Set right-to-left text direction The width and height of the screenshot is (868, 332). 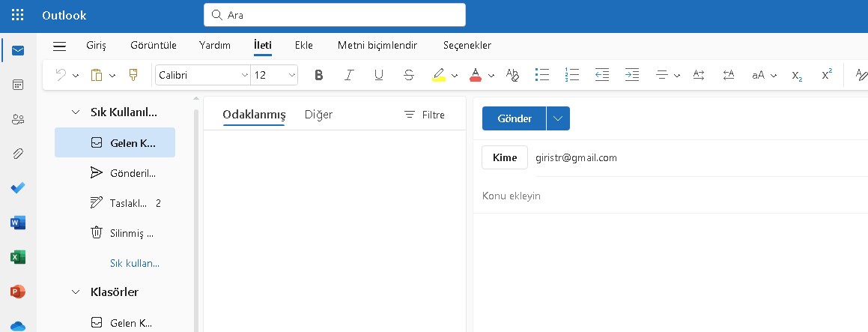pyautogui.click(x=729, y=75)
